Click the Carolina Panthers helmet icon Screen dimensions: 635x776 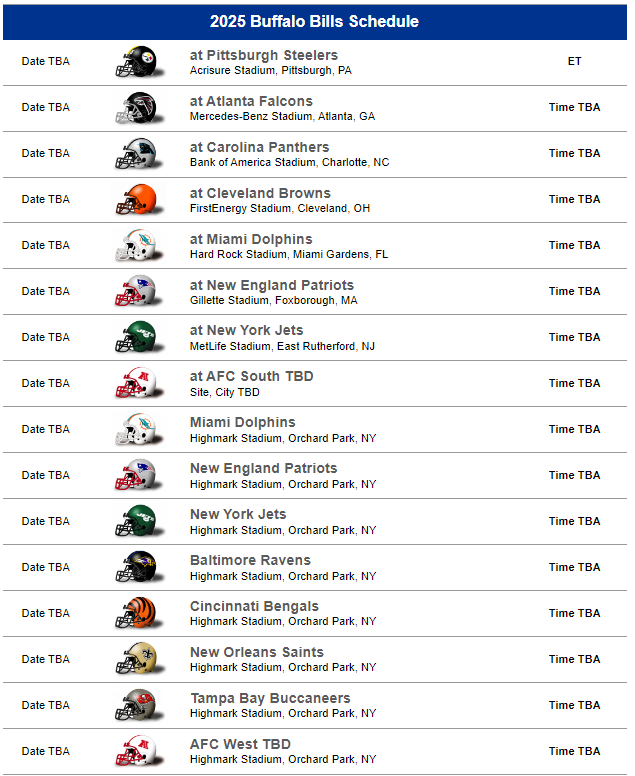click(135, 154)
